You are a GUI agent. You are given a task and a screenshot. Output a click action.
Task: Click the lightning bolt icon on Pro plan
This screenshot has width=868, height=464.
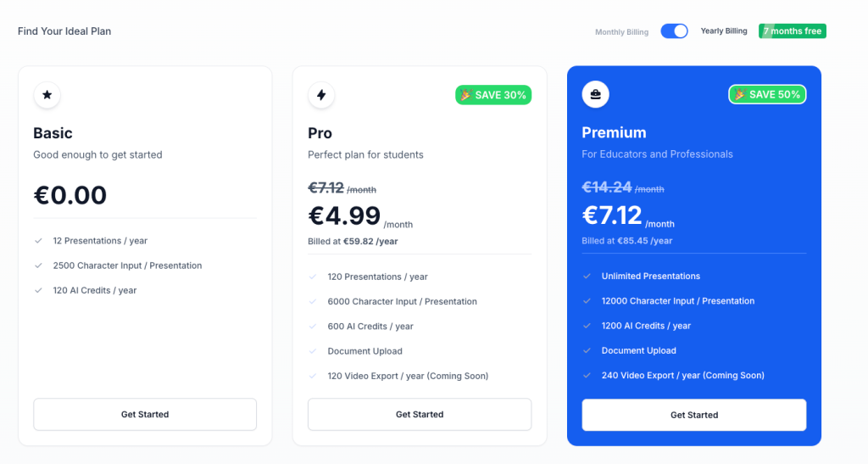click(x=321, y=95)
